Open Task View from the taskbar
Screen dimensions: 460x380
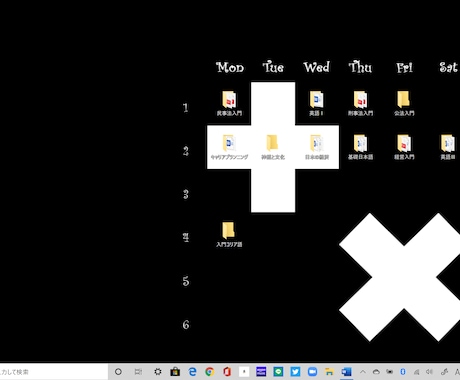click(138, 372)
